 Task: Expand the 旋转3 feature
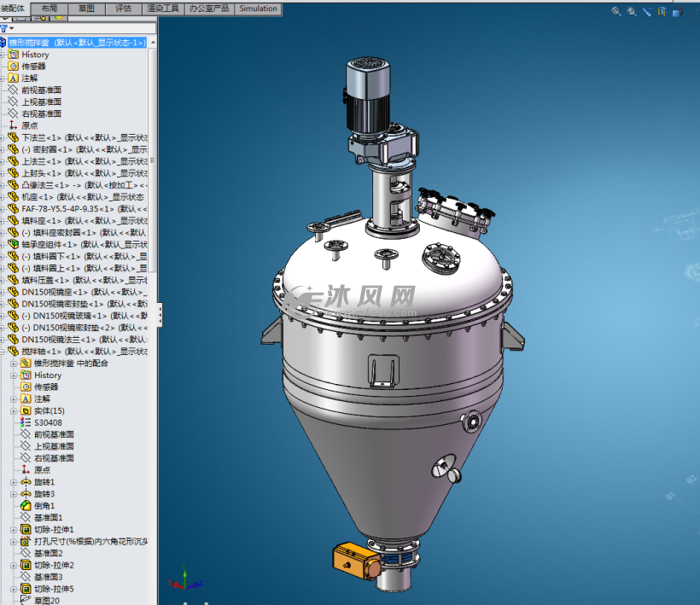click(x=14, y=494)
